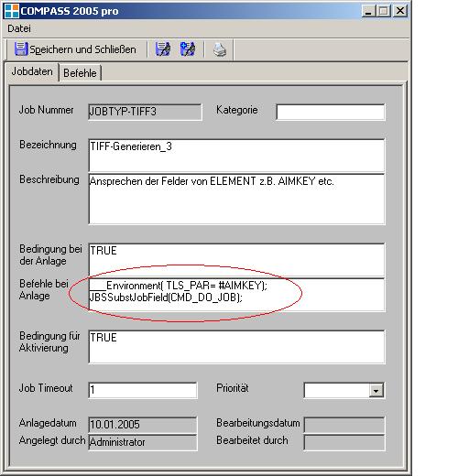
Task: Focus the Bedingung bei der Anlage field
Action: 236,260
